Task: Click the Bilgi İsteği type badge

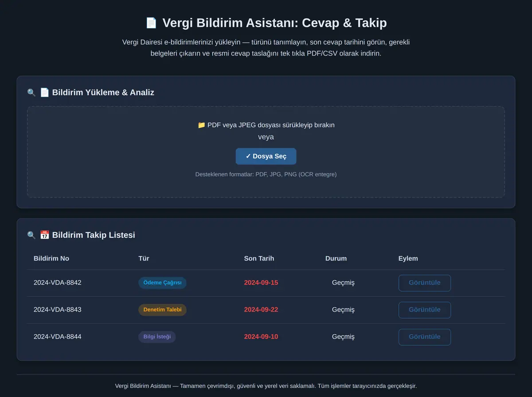Action: click(x=157, y=337)
